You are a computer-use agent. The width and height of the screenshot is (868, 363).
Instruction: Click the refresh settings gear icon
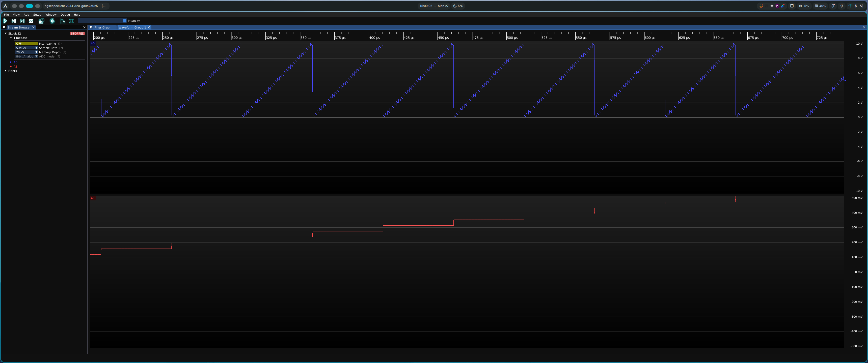tap(52, 21)
